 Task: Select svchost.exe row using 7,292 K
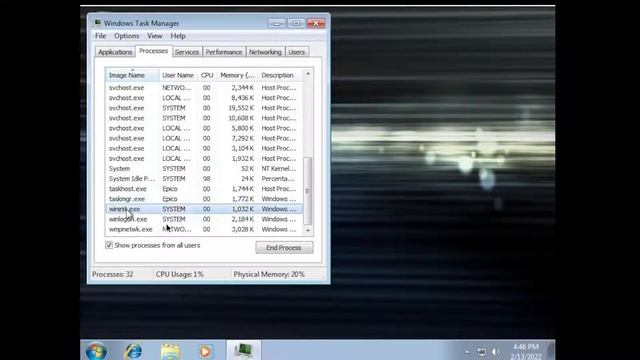click(204, 138)
